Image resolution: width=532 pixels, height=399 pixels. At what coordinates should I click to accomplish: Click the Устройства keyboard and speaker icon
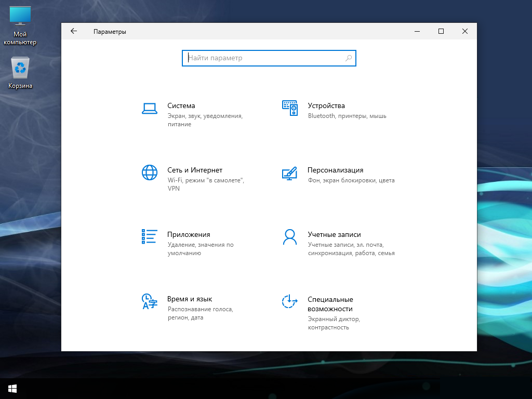(290, 108)
